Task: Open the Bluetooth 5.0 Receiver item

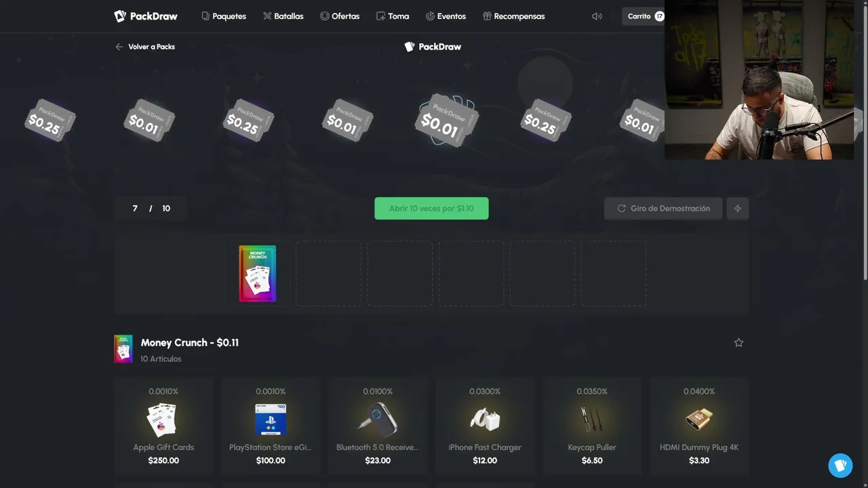Action: click(378, 426)
